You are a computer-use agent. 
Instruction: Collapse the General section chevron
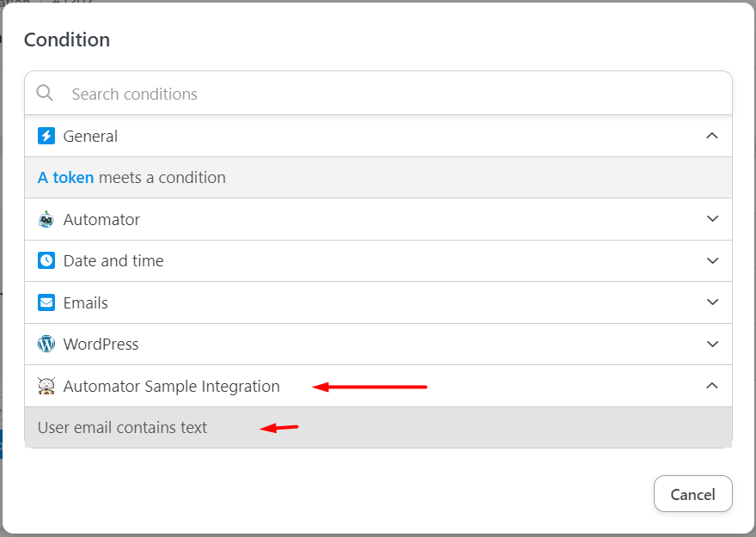click(711, 136)
